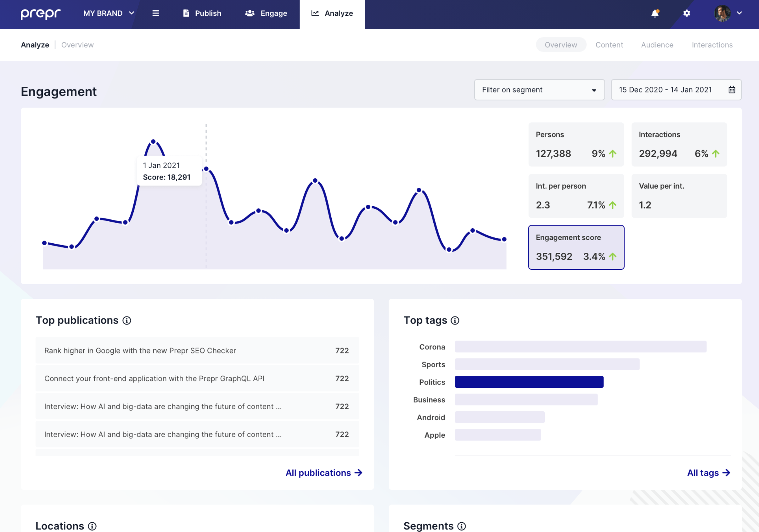Click Segments info icon
This screenshot has width=759, height=532.
pos(462,526)
